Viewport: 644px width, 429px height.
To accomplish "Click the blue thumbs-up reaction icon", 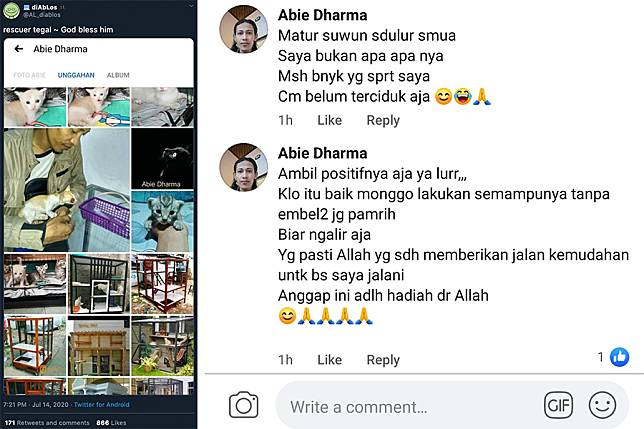I will coord(619,357).
